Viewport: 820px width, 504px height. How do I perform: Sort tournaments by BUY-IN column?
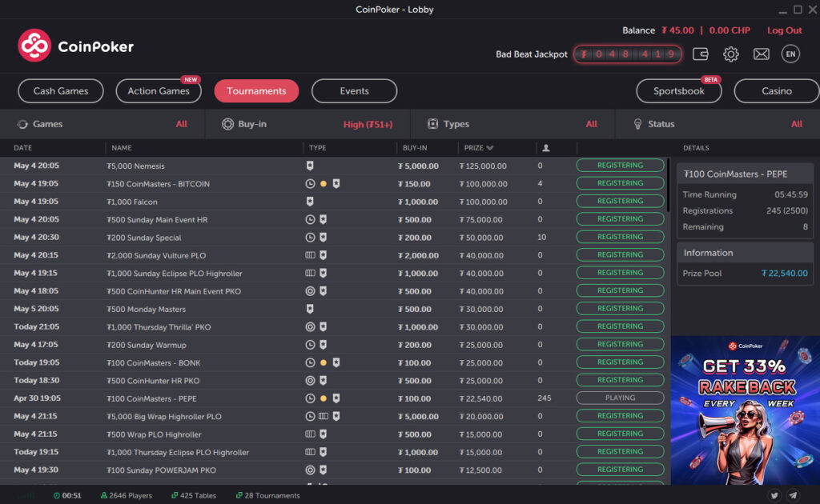coord(415,148)
